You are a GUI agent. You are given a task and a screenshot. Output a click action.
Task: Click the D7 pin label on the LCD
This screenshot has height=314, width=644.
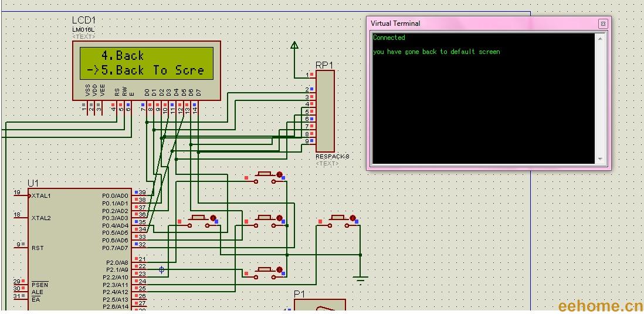(x=198, y=93)
